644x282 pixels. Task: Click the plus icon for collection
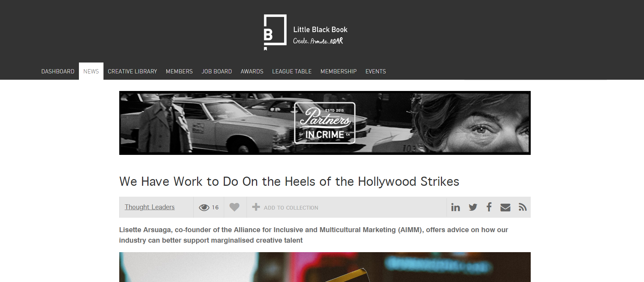coord(256,207)
